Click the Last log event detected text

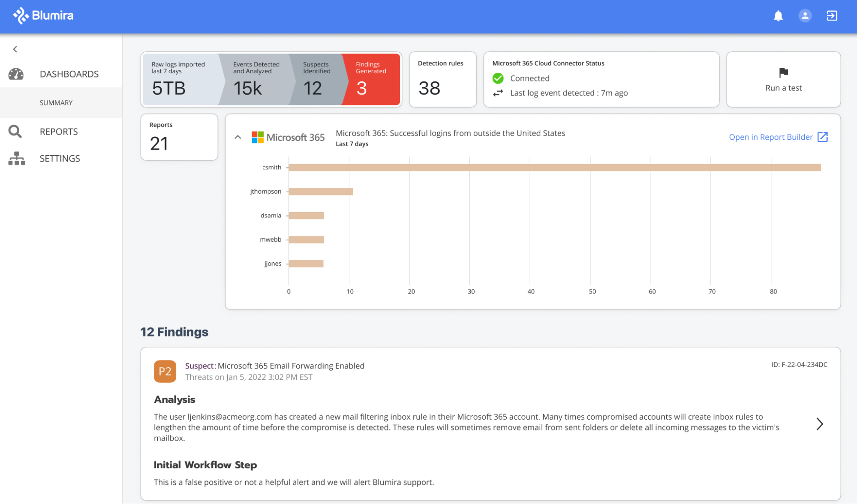(x=569, y=93)
